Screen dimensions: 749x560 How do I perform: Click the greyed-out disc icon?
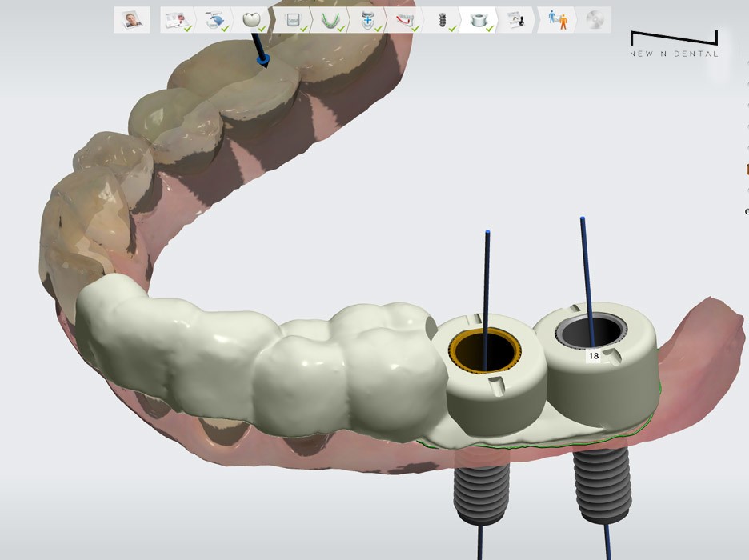(594, 20)
